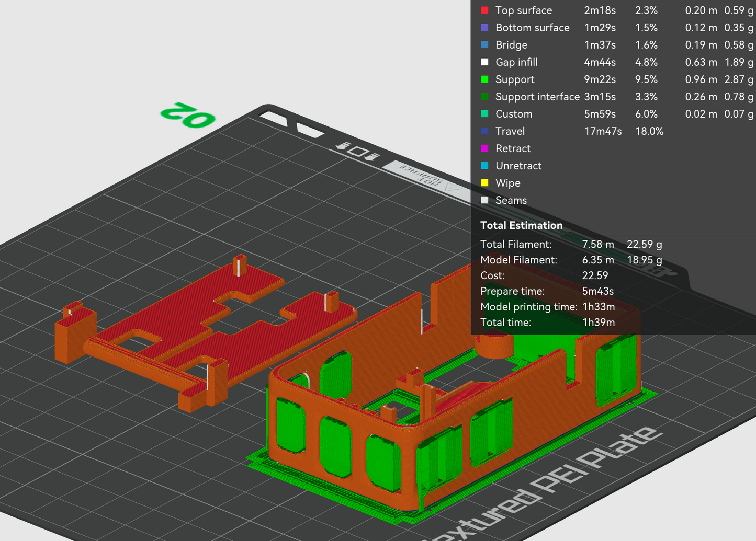
Task: Click the magenta Retract color swatch
Action: [484, 148]
